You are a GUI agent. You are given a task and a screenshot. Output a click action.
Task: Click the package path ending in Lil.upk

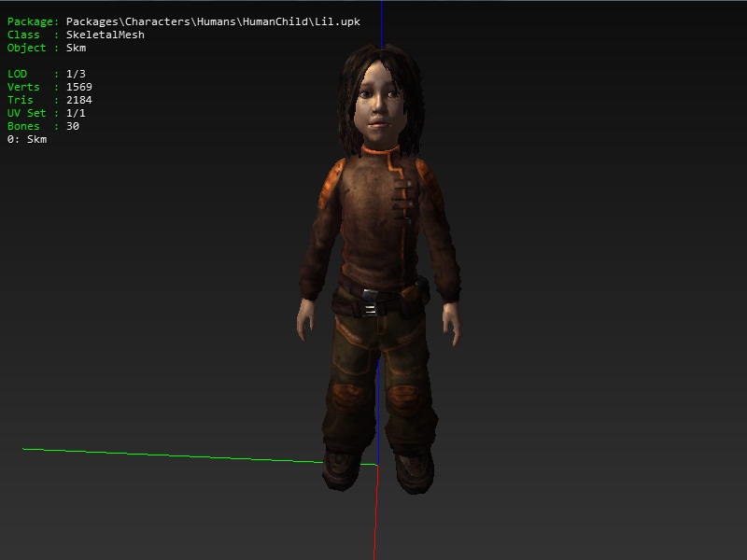tap(219, 21)
